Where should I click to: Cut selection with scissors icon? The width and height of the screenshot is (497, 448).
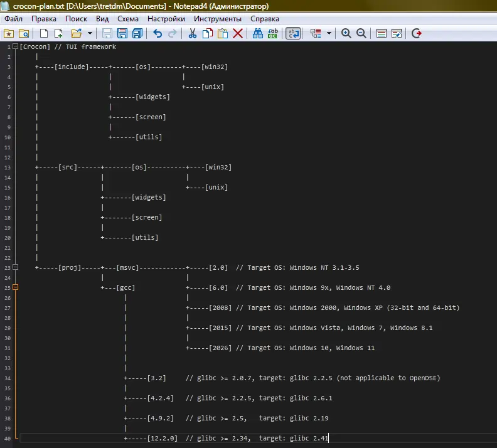tap(193, 33)
